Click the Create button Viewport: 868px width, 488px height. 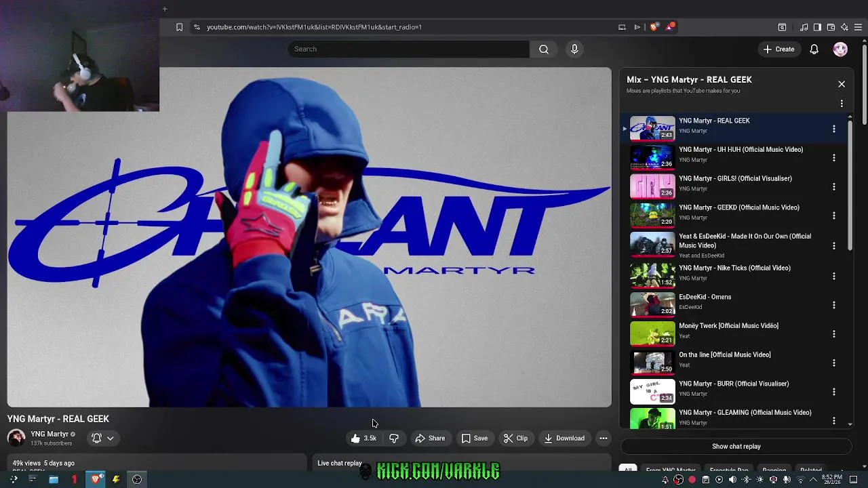click(778, 49)
